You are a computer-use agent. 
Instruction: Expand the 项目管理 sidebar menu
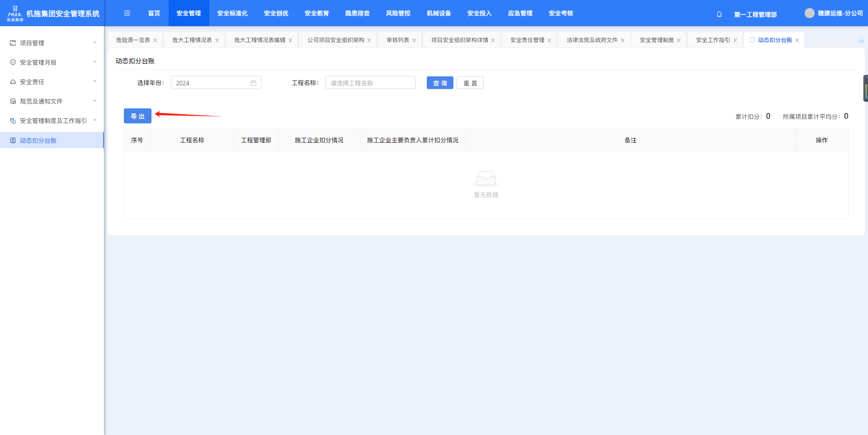coord(52,43)
